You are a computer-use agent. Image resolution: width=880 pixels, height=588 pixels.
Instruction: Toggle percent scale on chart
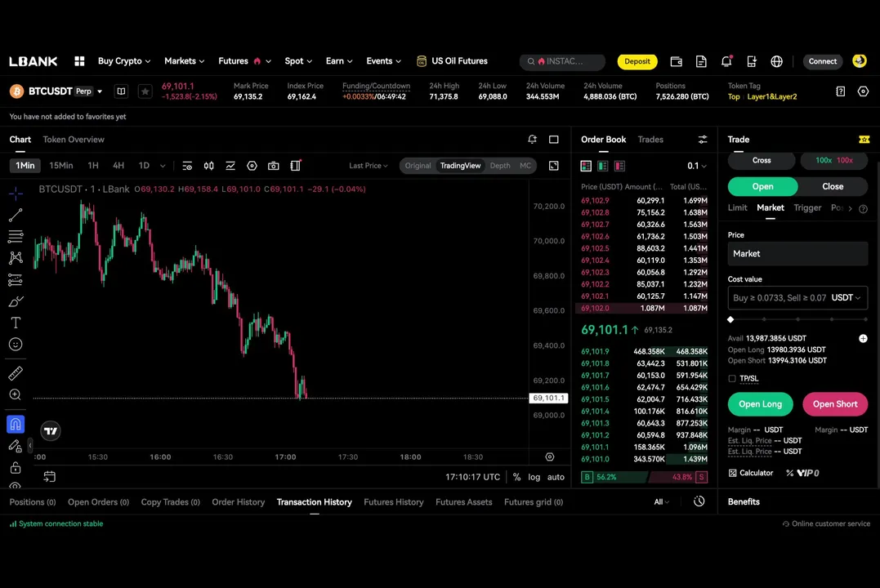(517, 477)
